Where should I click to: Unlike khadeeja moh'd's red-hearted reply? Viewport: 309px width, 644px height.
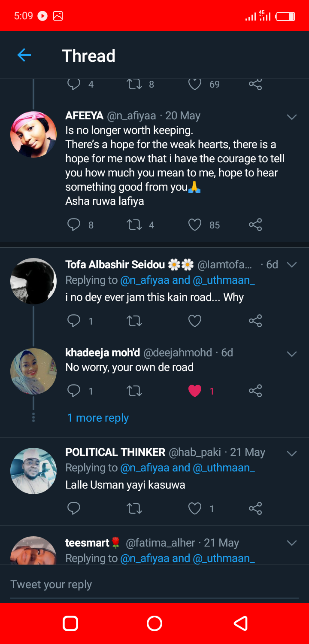tap(195, 391)
